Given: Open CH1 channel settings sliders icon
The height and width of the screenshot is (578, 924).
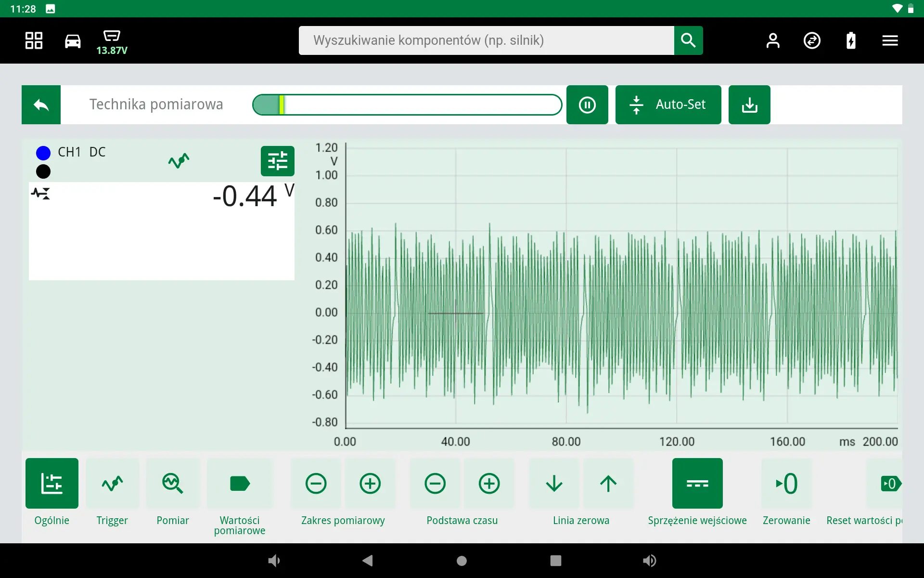Looking at the screenshot, I should pyautogui.click(x=278, y=161).
